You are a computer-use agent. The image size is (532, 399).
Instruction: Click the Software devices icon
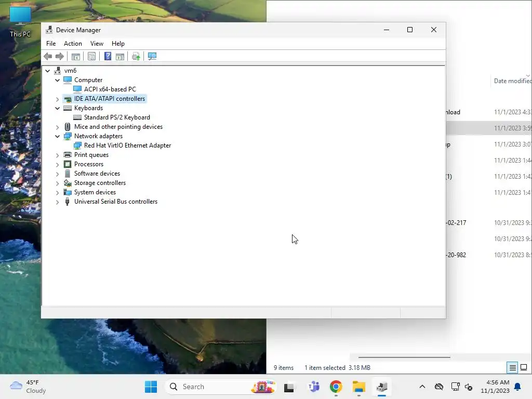(68, 174)
